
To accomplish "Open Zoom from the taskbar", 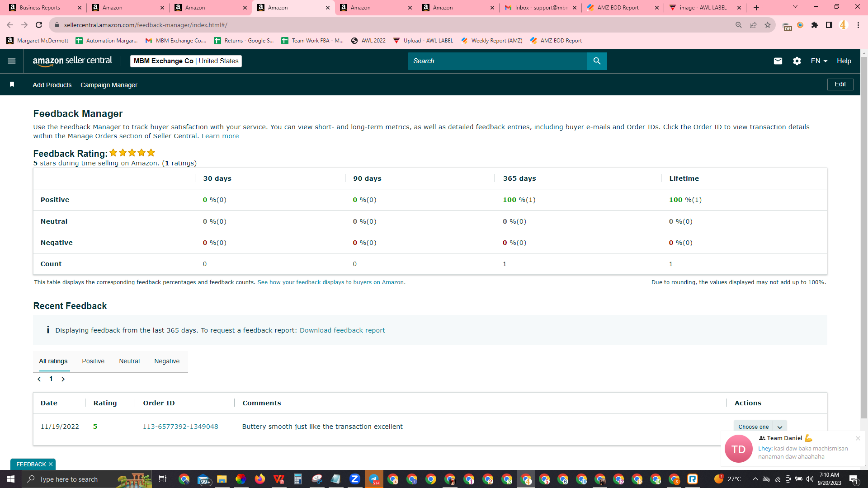I will 355,479.
